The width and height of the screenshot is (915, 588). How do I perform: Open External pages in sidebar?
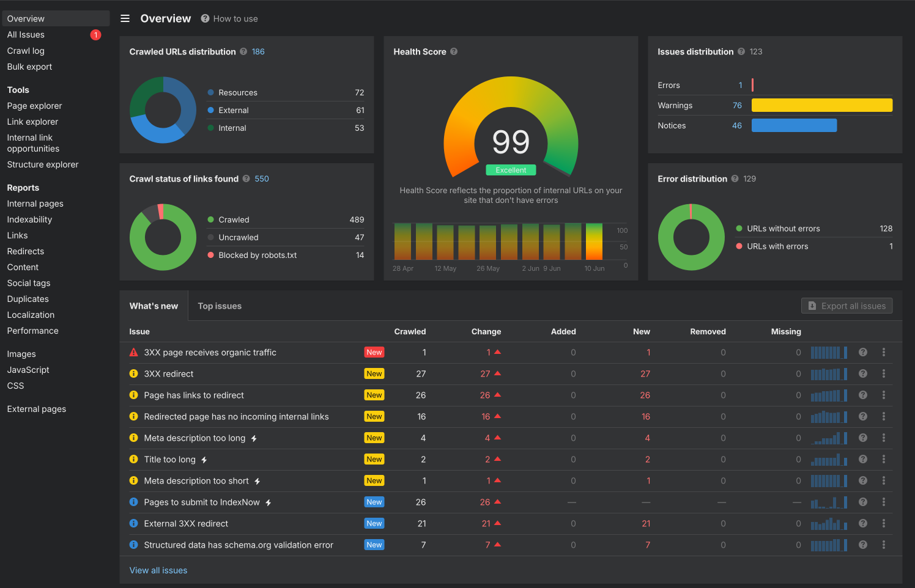(36, 409)
